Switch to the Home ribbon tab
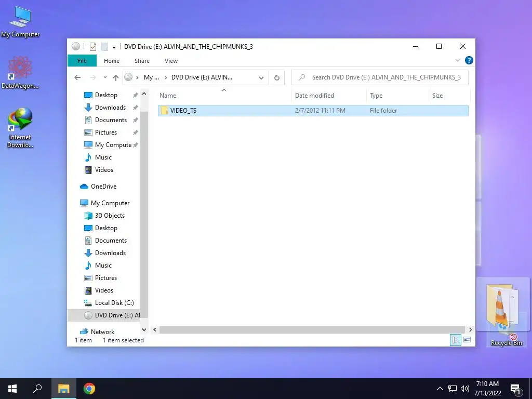 [x=112, y=61]
